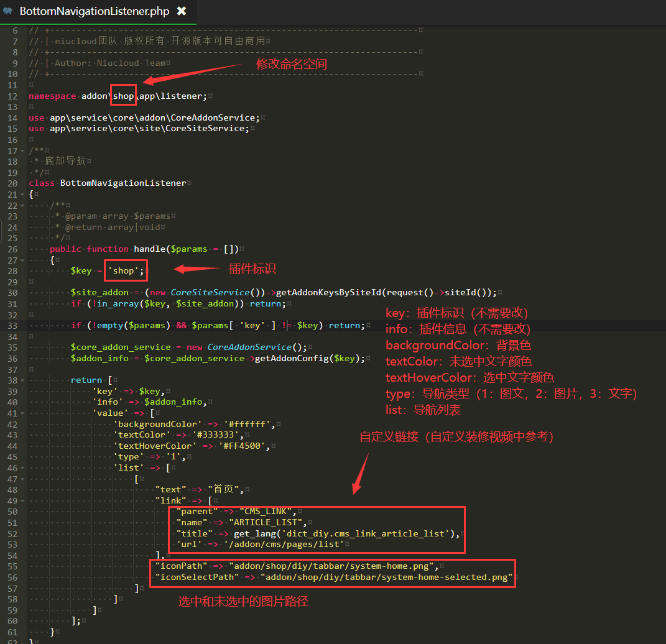Click the "CMS_LINK" parent value
This screenshot has height=644, width=666.
(265, 512)
